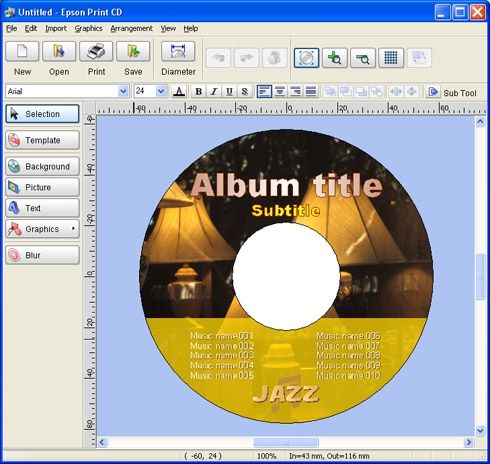Expand the Graphics tool submenu arrow
Screen dimensions: 490x464
coord(73,229)
